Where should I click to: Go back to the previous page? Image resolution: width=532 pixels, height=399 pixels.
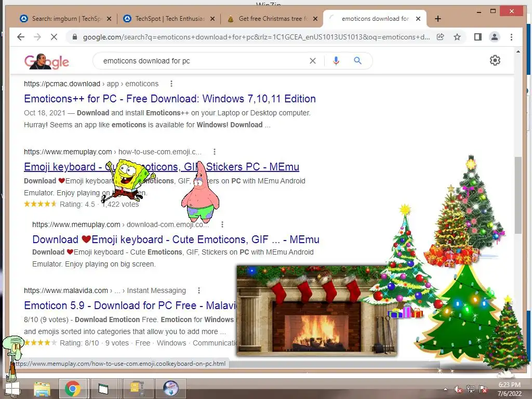(21, 37)
